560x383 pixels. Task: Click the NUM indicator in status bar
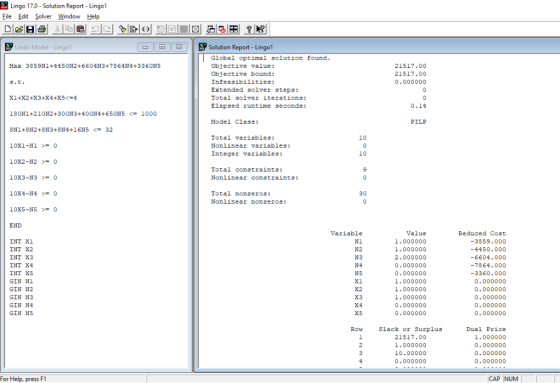(511, 379)
